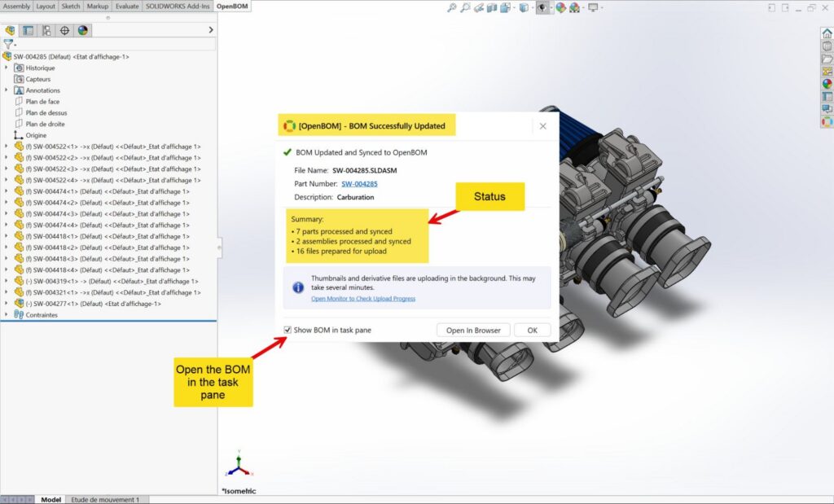Open the DisplayManager color sphere tab
This screenshot has width=834, height=504.
(83, 30)
